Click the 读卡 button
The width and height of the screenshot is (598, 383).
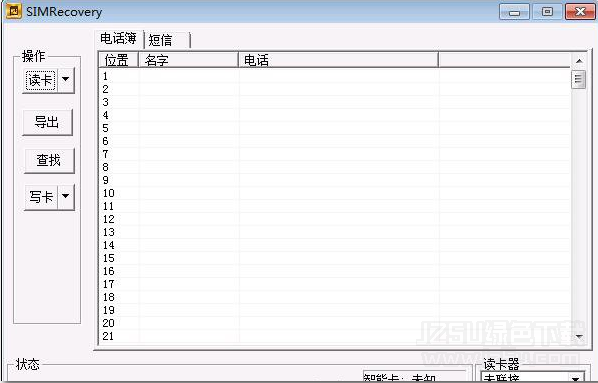point(40,80)
